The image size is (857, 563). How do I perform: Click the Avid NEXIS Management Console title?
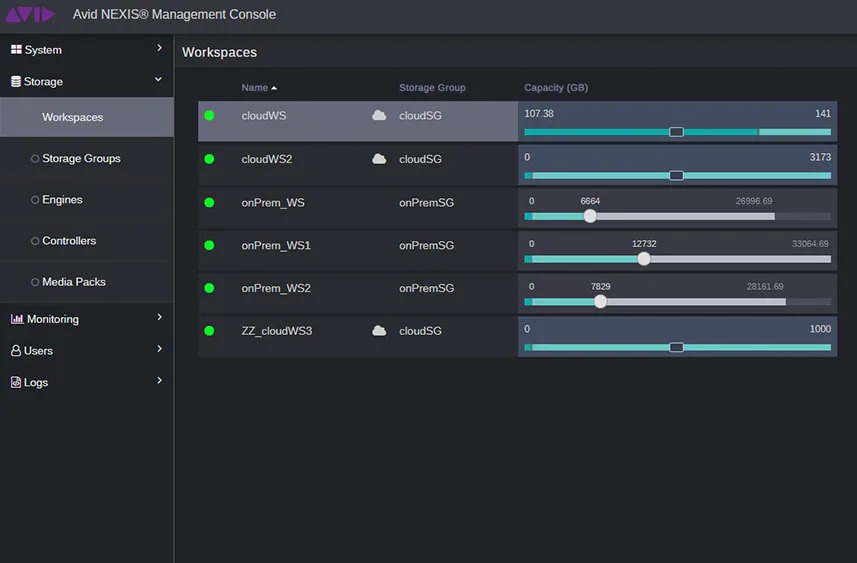pyautogui.click(x=174, y=14)
